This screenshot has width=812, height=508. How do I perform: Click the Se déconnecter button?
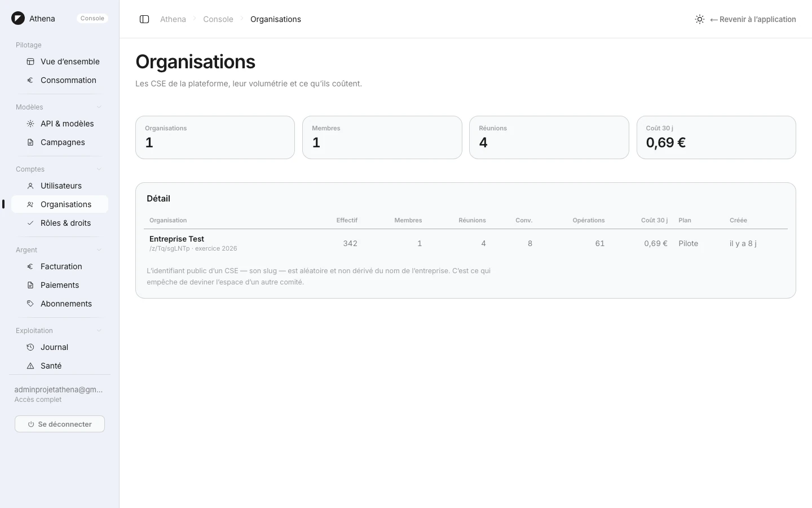(x=60, y=424)
